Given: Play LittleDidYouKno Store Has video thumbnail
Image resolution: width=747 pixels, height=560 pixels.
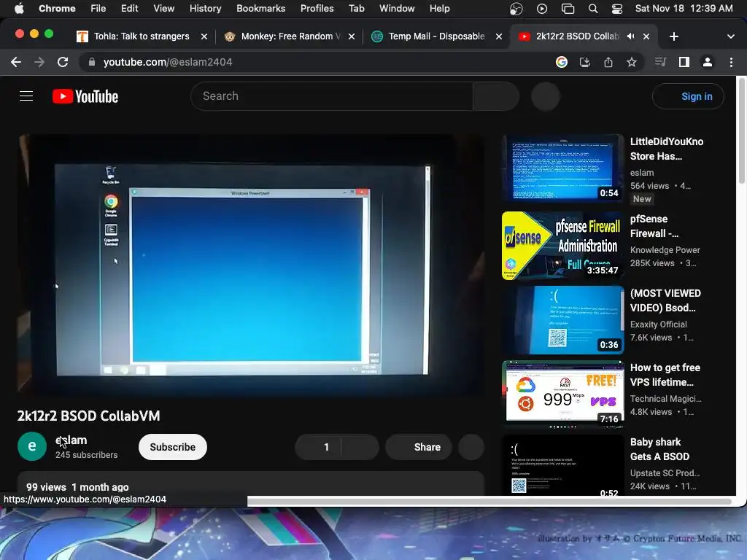Looking at the screenshot, I should tap(562, 168).
